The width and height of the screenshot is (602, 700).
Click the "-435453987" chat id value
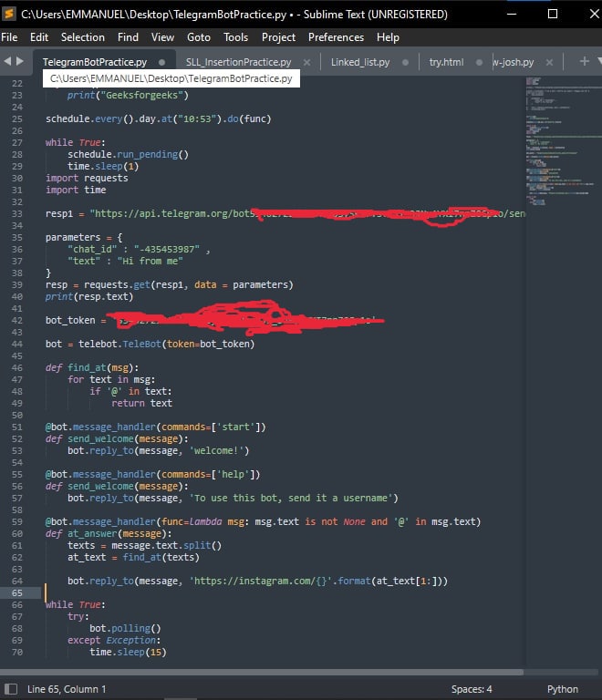[167, 249]
